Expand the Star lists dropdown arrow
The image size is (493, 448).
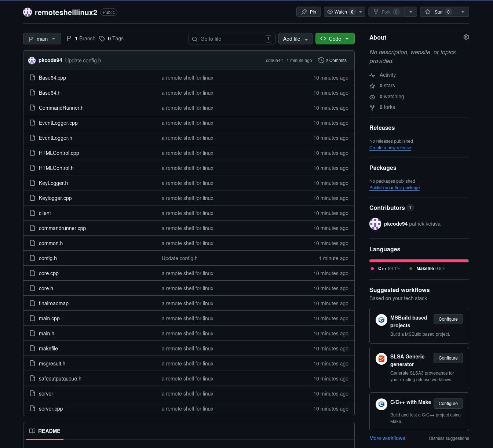pyautogui.click(x=463, y=12)
